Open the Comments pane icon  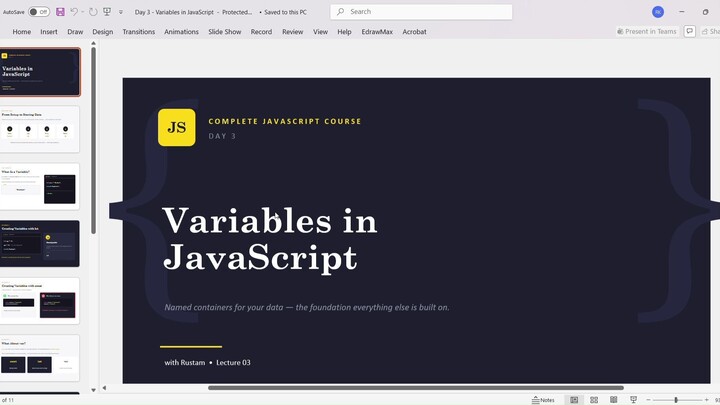tap(689, 31)
